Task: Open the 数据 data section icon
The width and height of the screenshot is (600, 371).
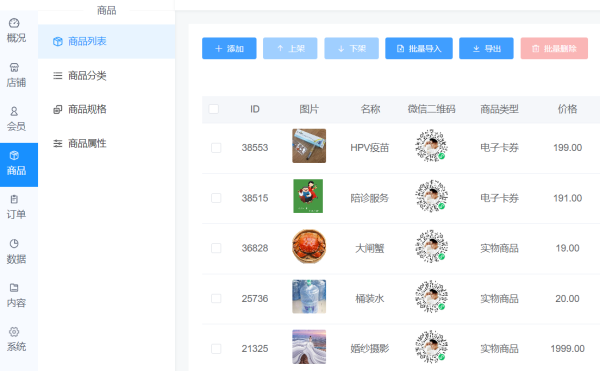Action: [14, 244]
